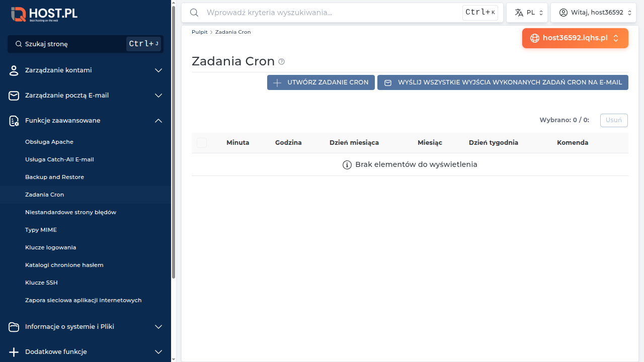Focus the Szukaj stronę search field
This screenshot has height=362, width=644.
click(x=86, y=44)
